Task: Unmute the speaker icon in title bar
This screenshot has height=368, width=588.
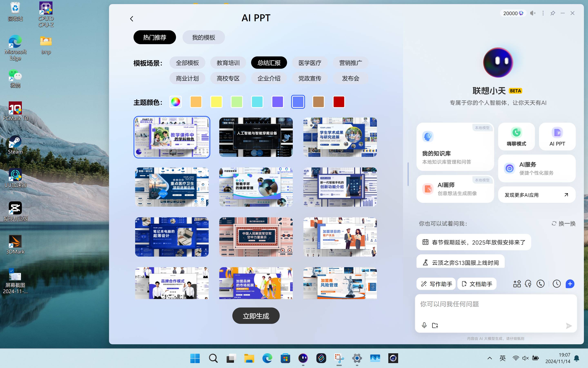Action: coord(533,13)
